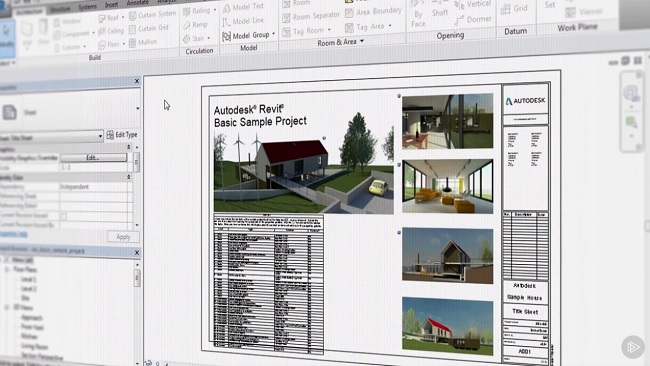Select the Room Separator tool
The height and width of the screenshot is (366, 650).
pos(311,17)
